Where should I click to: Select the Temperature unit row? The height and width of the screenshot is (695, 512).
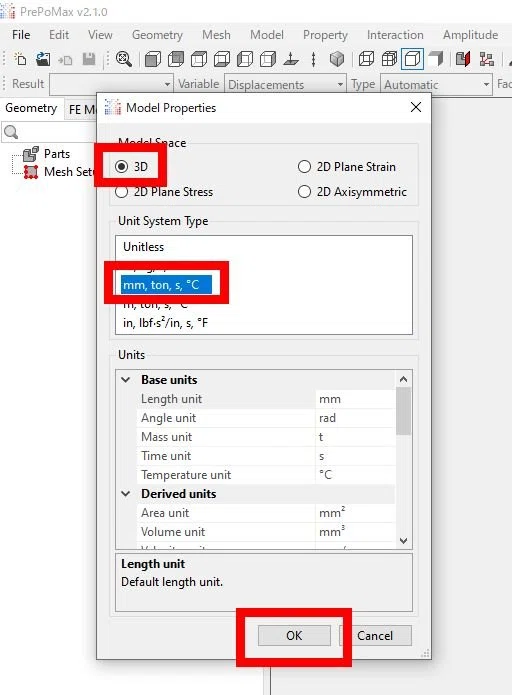click(x=266, y=475)
